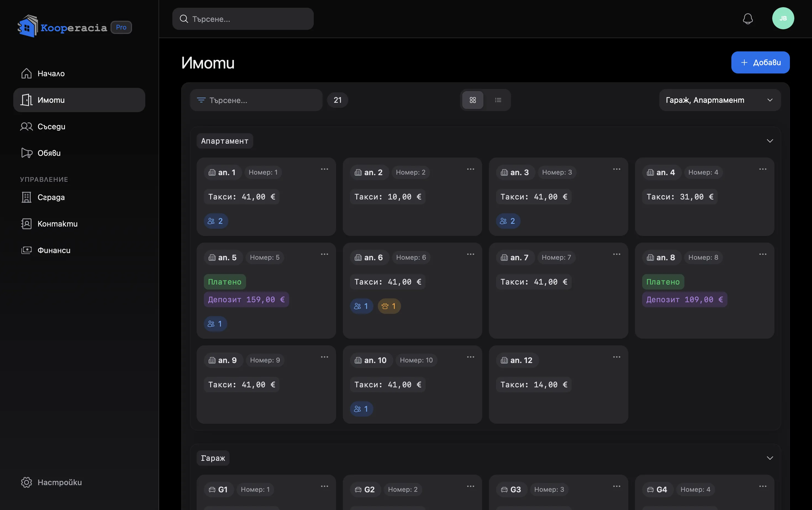Click the Pro badge
812x510 pixels.
121,27
